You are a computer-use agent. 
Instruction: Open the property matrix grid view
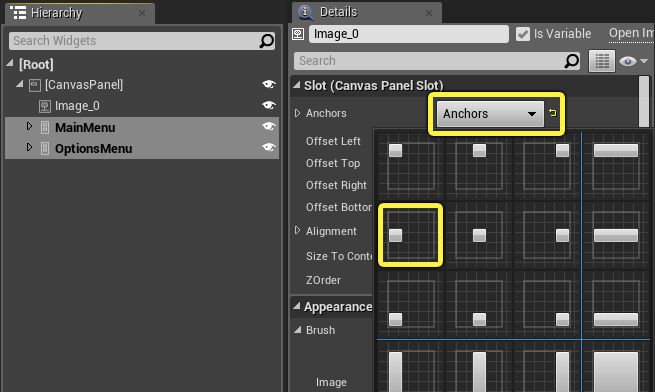[602, 61]
